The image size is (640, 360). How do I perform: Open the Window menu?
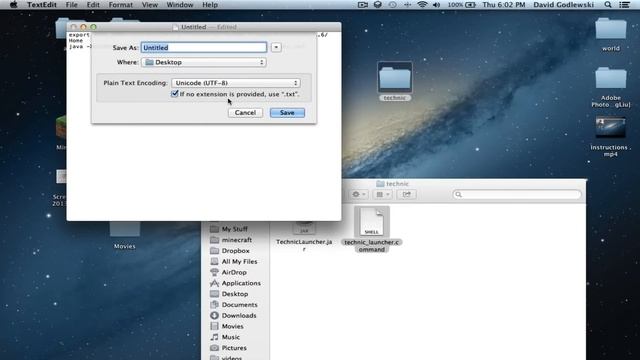click(x=180, y=5)
